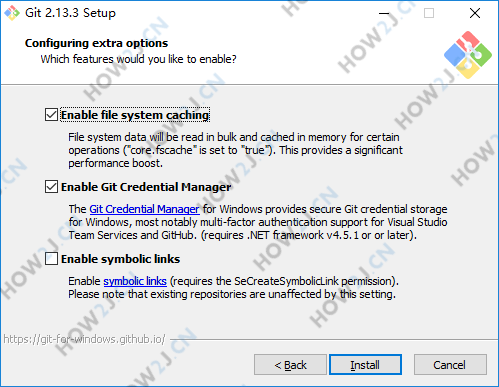Check the Enable symbolic links checkbox

tap(51, 259)
